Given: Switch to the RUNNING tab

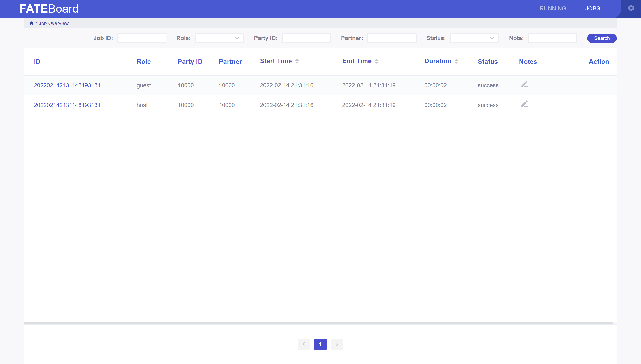Looking at the screenshot, I should tap(552, 8).
